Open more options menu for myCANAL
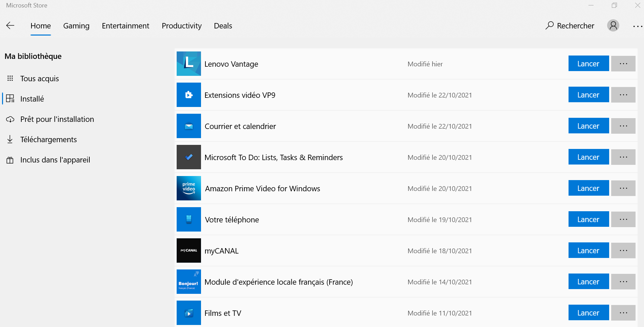 point(623,250)
